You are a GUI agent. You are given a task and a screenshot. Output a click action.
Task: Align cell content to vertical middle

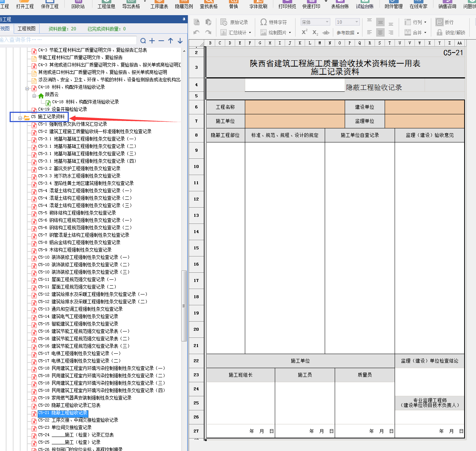380,22
